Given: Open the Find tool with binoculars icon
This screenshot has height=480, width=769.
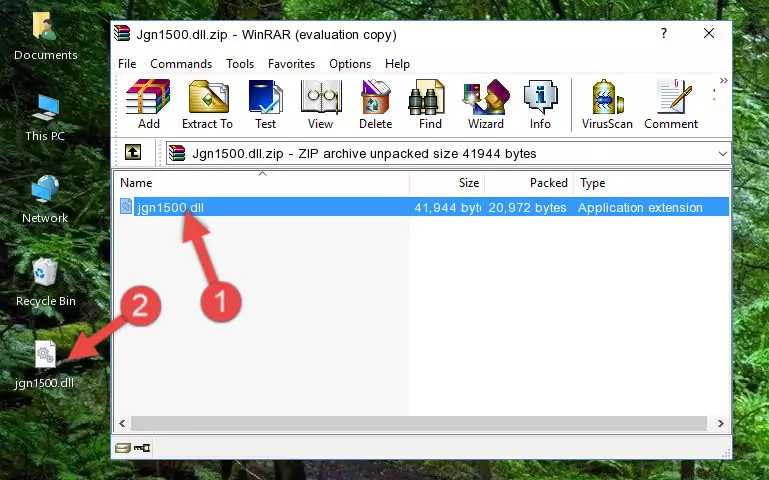Looking at the screenshot, I should (430, 104).
